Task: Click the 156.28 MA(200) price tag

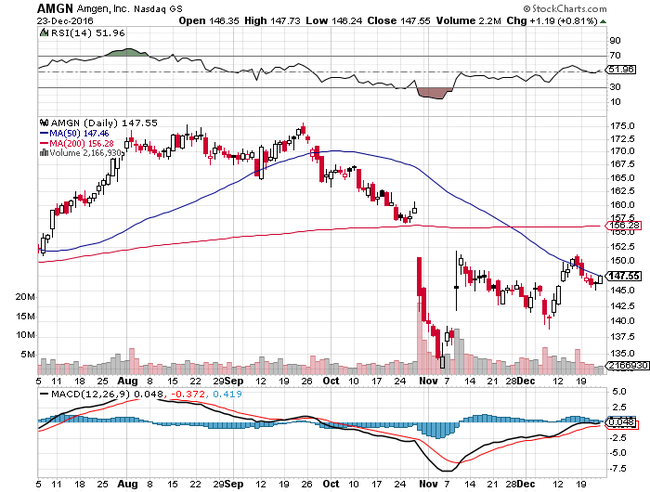Action: click(623, 225)
